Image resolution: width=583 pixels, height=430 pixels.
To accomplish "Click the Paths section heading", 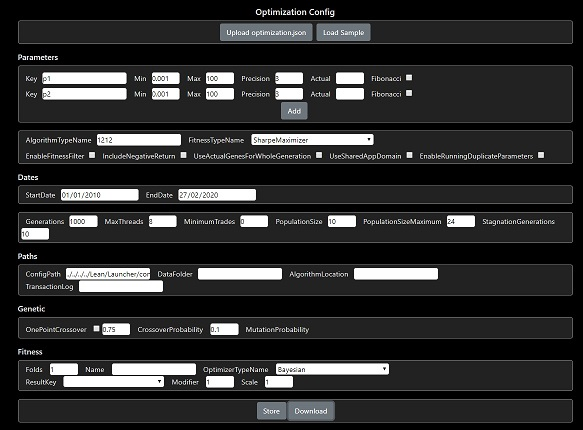I will point(28,256).
